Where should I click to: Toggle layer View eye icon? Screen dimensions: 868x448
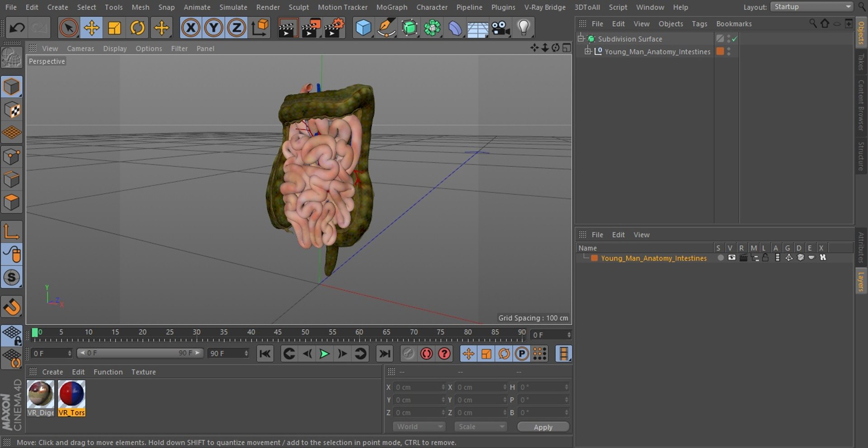[731, 258]
